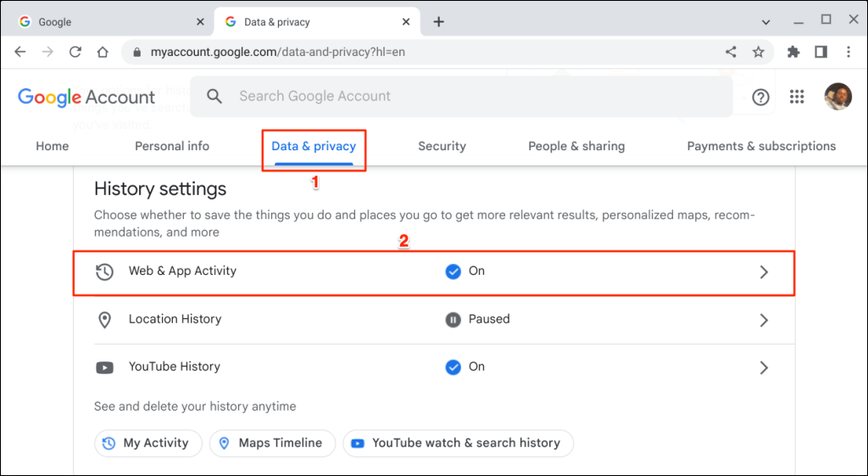The image size is (868, 476).
Task: Reload the page
Action: (x=75, y=52)
